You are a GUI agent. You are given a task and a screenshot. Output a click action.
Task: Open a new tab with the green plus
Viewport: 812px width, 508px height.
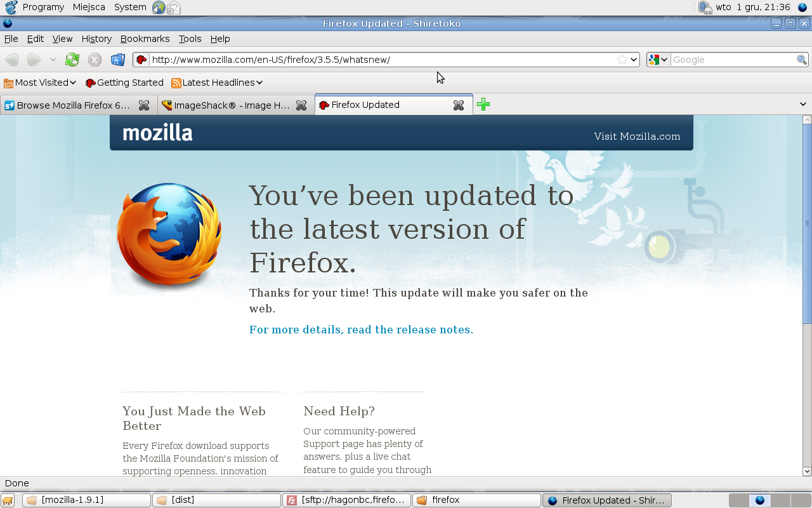tap(483, 104)
